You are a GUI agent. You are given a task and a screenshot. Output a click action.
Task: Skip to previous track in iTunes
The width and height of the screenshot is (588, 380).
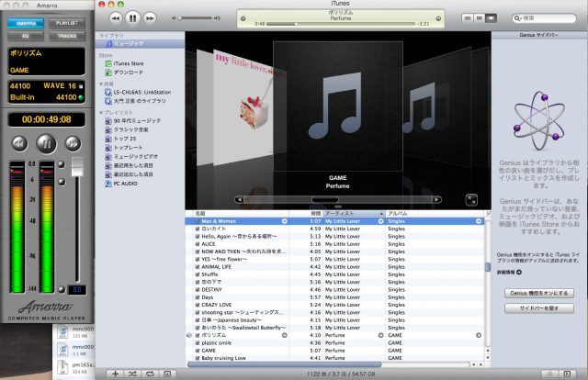tap(116, 18)
